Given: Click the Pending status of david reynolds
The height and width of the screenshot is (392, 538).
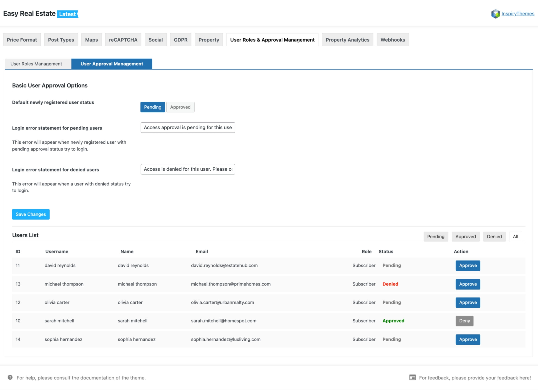Looking at the screenshot, I should pos(392,265).
